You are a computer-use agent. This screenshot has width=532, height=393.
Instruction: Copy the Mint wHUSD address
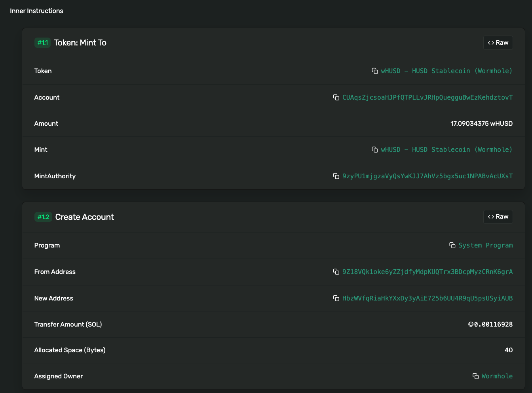click(375, 149)
